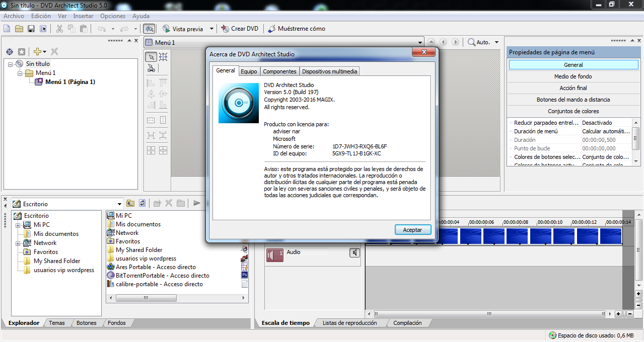Click the Undo arrow icon
The width and height of the screenshot is (644, 342).
[102, 29]
